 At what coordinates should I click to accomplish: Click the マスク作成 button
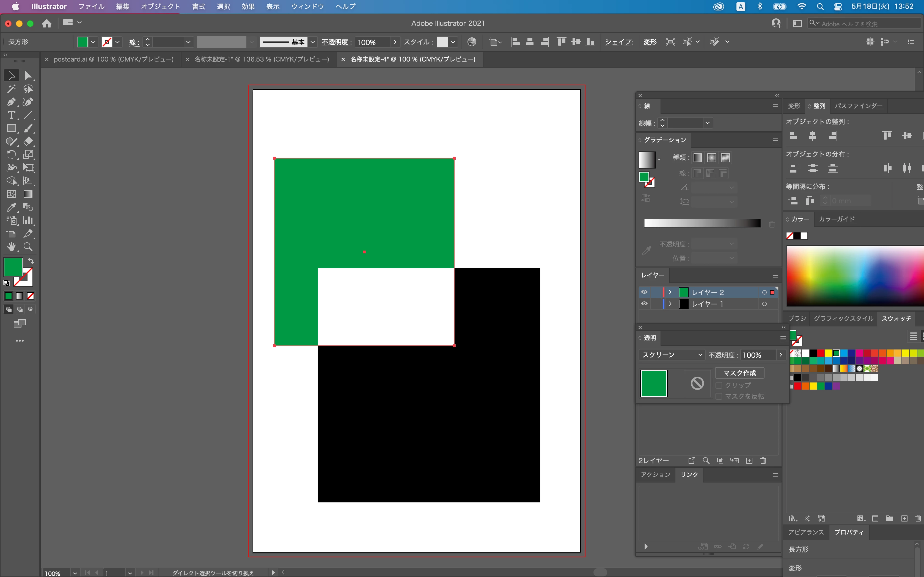[x=739, y=373]
